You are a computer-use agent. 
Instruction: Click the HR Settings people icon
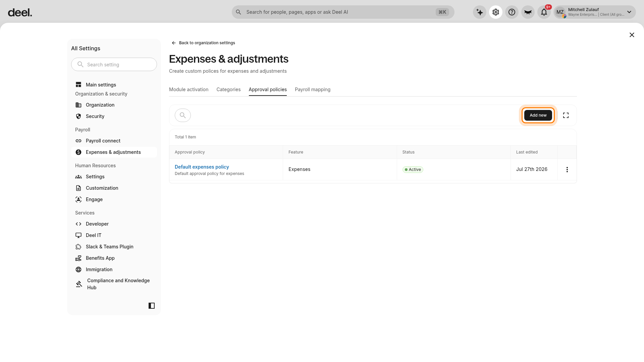(78, 177)
